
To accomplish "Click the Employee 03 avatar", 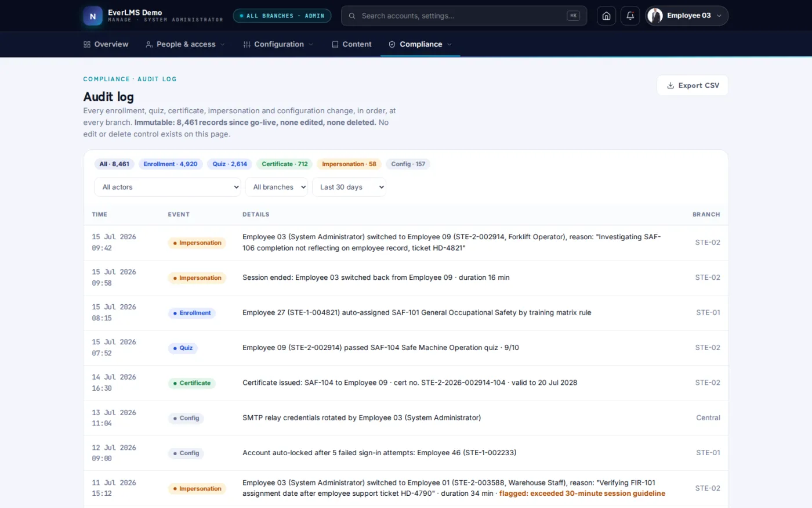I will pyautogui.click(x=655, y=16).
